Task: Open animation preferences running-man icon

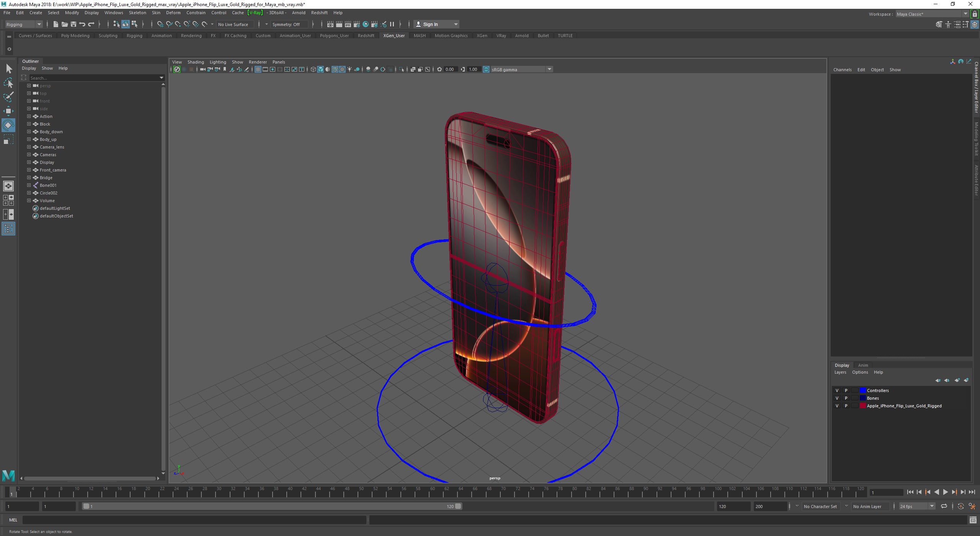Action: click(x=972, y=506)
